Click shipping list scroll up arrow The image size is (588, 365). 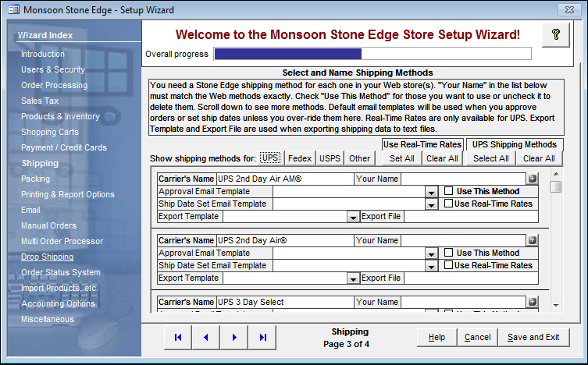(556, 174)
